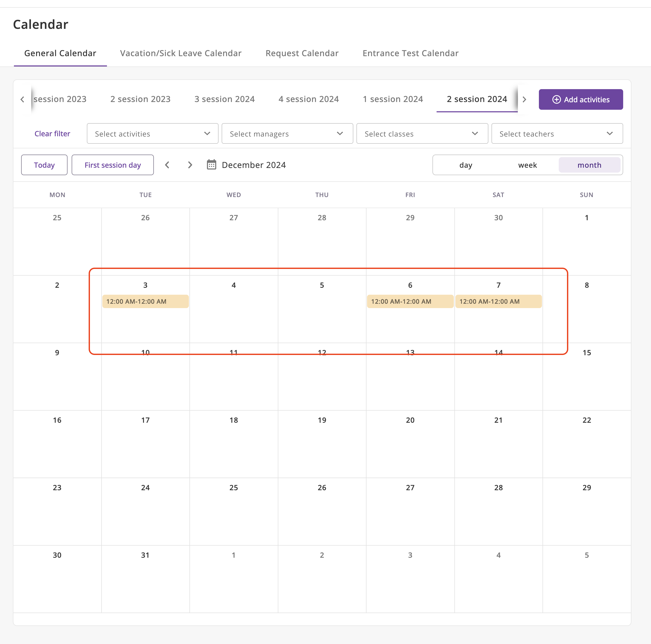Expand the Select teachers dropdown
The width and height of the screenshot is (651, 644).
[557, 134]
